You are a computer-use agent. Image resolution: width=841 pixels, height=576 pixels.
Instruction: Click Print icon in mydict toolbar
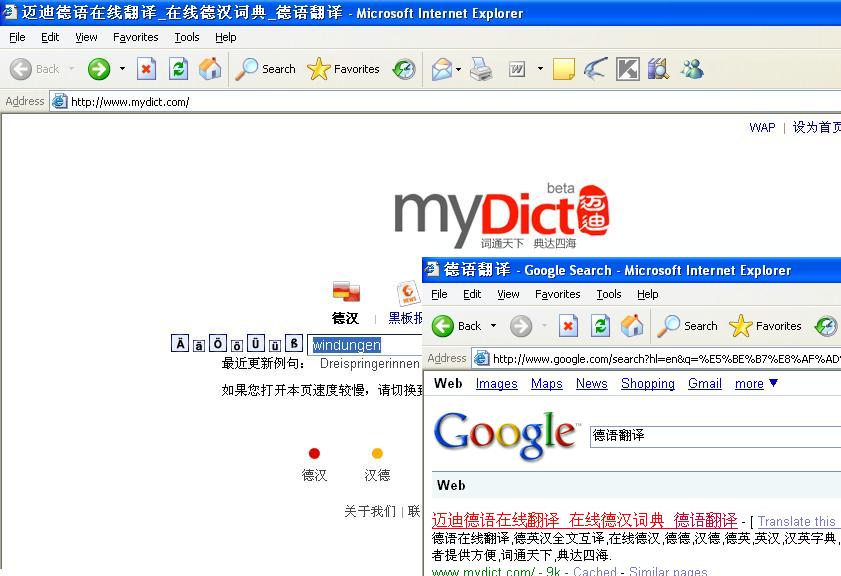click(x=481, y=69)
